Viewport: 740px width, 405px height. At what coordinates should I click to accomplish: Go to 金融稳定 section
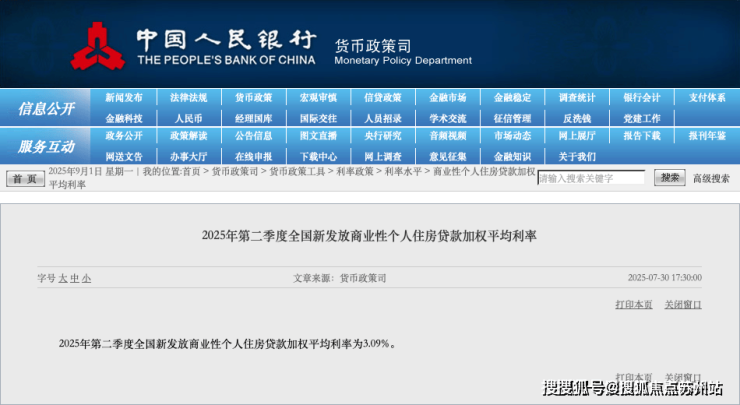point(513,98)
